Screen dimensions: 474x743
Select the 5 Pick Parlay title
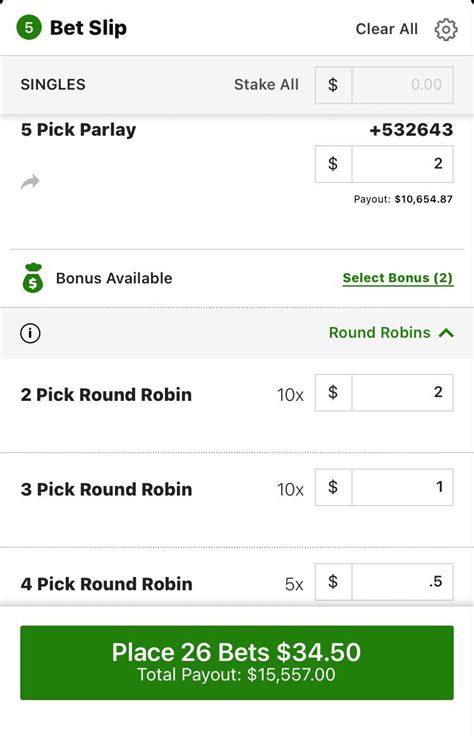(x=78, y=130)
